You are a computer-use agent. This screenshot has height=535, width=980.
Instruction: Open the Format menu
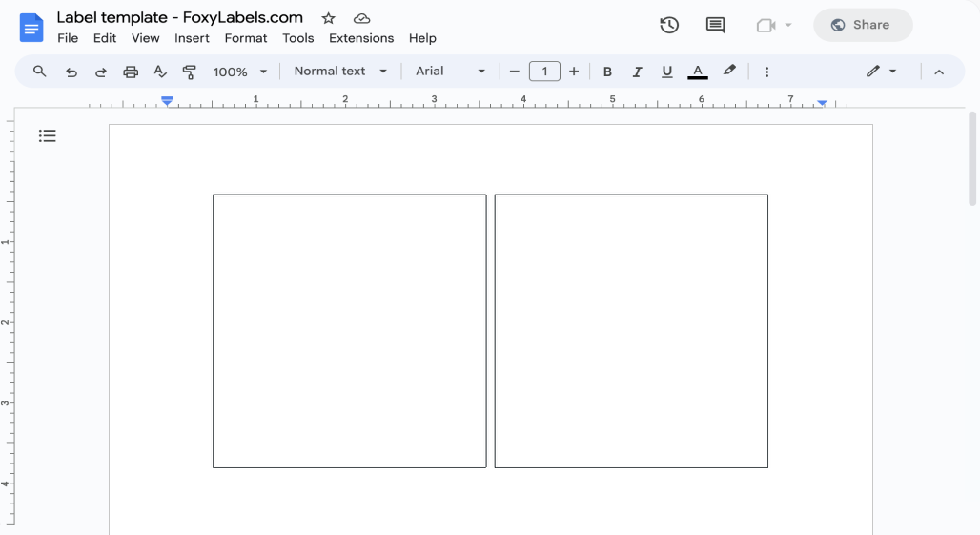(x=246, y=38)
